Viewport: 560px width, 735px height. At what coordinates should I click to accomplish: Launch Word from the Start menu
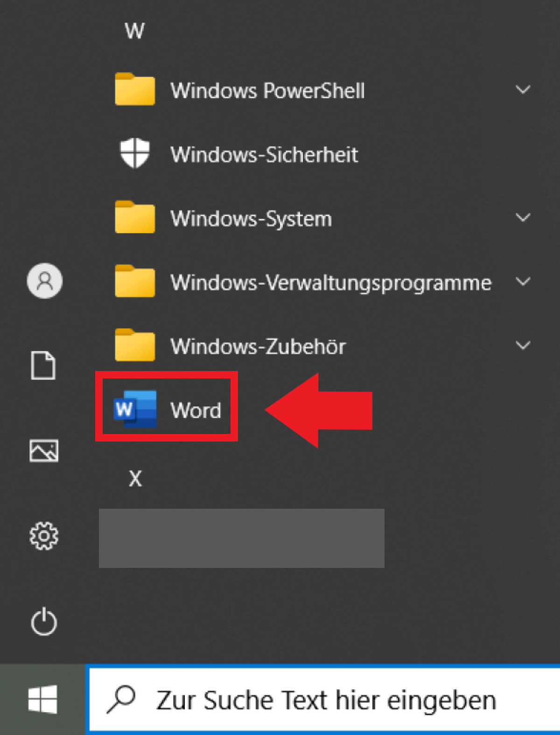coord(196,410)
